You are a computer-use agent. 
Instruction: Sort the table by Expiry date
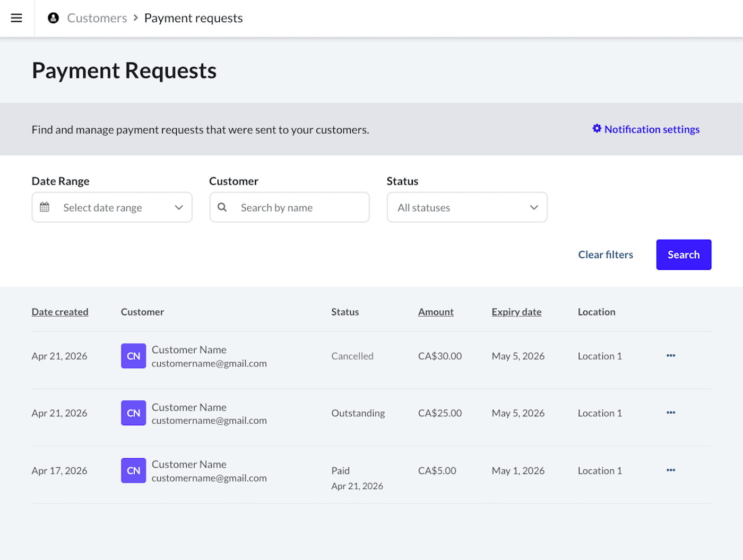click(x=516, y=312)
